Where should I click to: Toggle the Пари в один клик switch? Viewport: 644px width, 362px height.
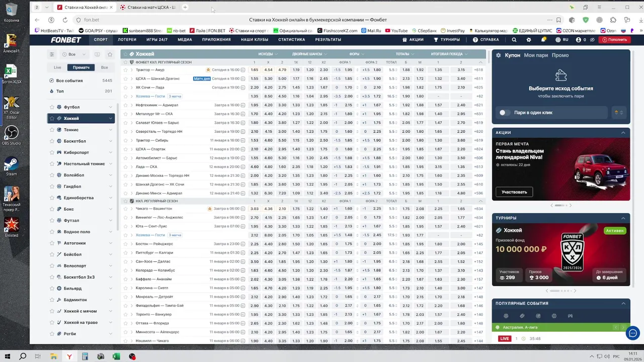(505, 113)
